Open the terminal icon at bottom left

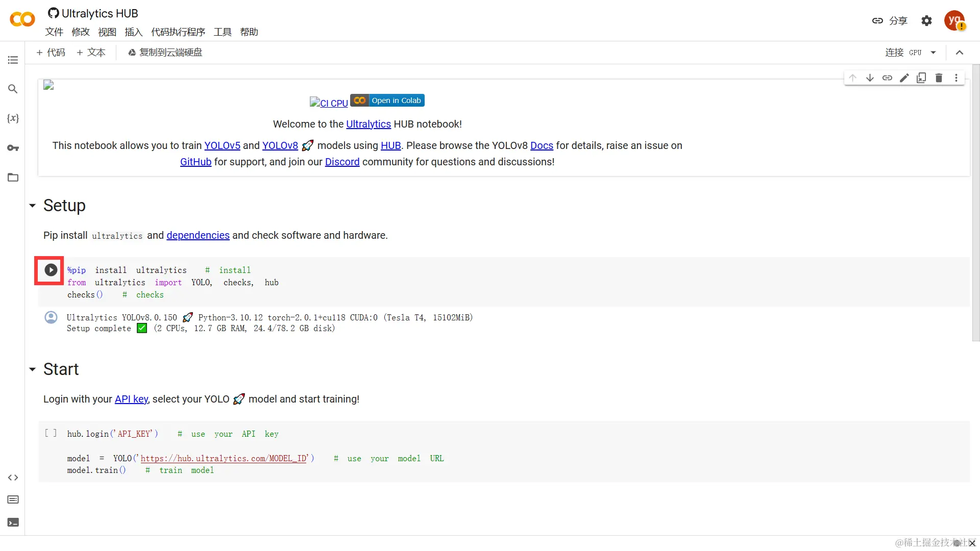(x=13, y=522)
